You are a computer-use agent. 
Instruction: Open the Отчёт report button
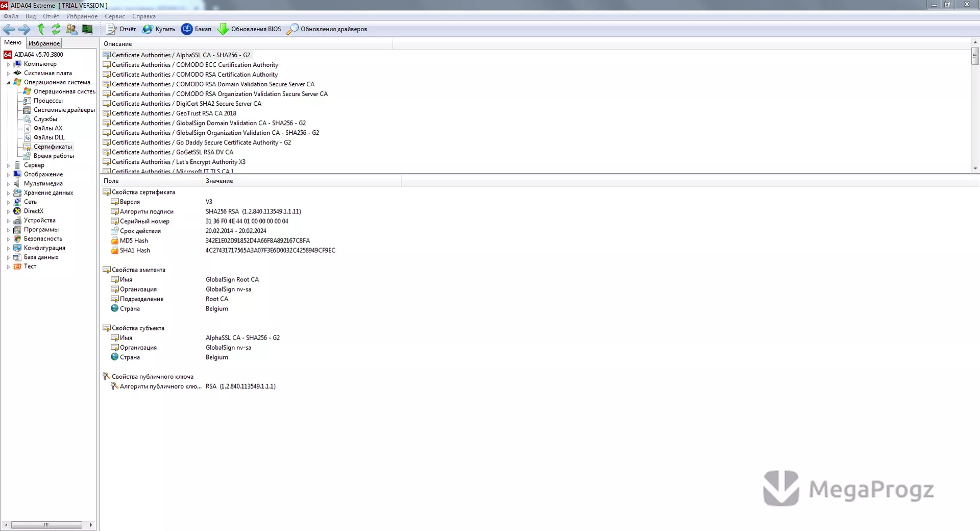pyautogui.click(x=121, y=29)
